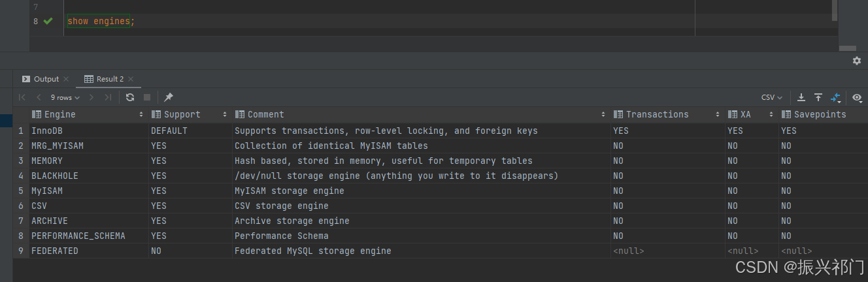Toggle the eye view options icon
868x282 pixels.
(857, 97)
